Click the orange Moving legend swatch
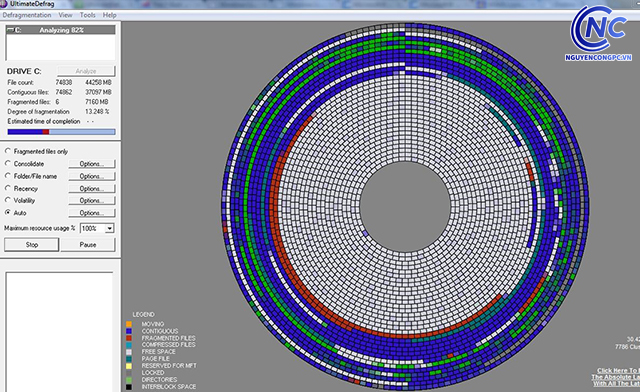The width and height of the screenshot is (640, 392). click(x=129, y=324)
